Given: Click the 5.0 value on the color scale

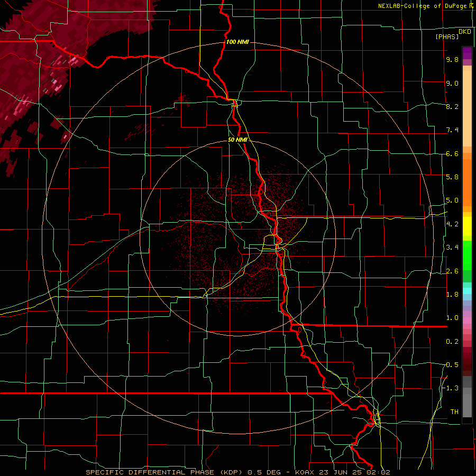Looking at the screenshot, I should [x=452, y=200].
